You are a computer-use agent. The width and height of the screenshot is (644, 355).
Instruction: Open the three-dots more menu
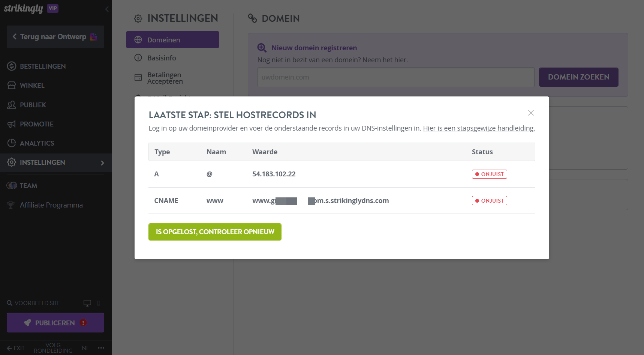click(x=101, y=348)
